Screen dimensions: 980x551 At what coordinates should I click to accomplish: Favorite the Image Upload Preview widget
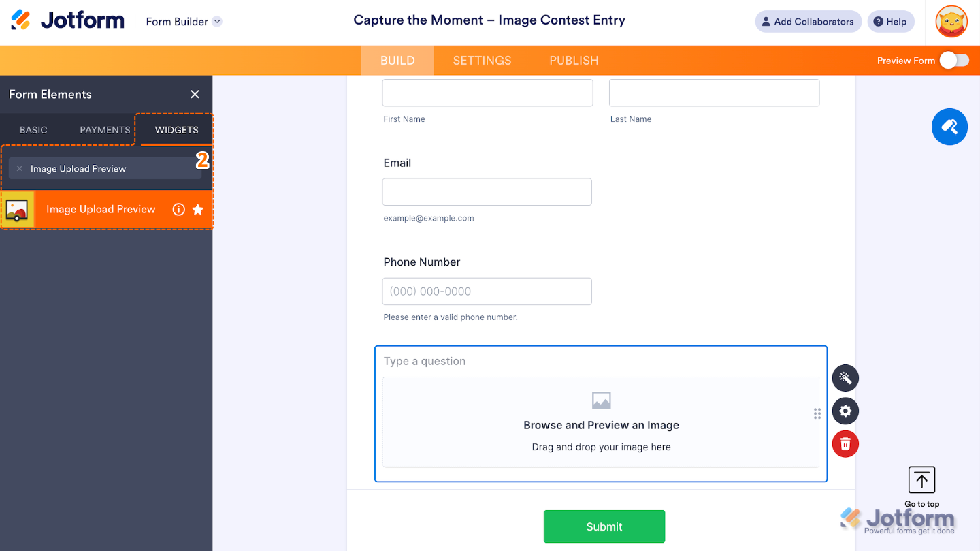point(197,209)
